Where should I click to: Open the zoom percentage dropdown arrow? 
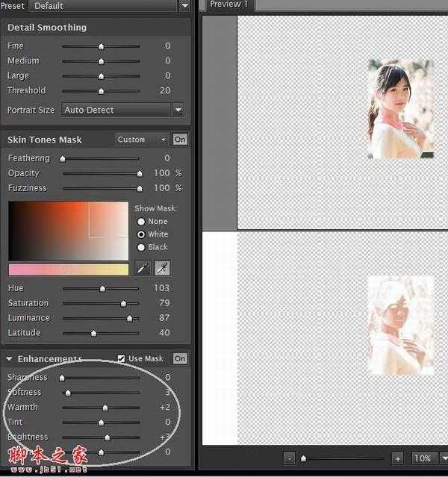coord(444,458)
